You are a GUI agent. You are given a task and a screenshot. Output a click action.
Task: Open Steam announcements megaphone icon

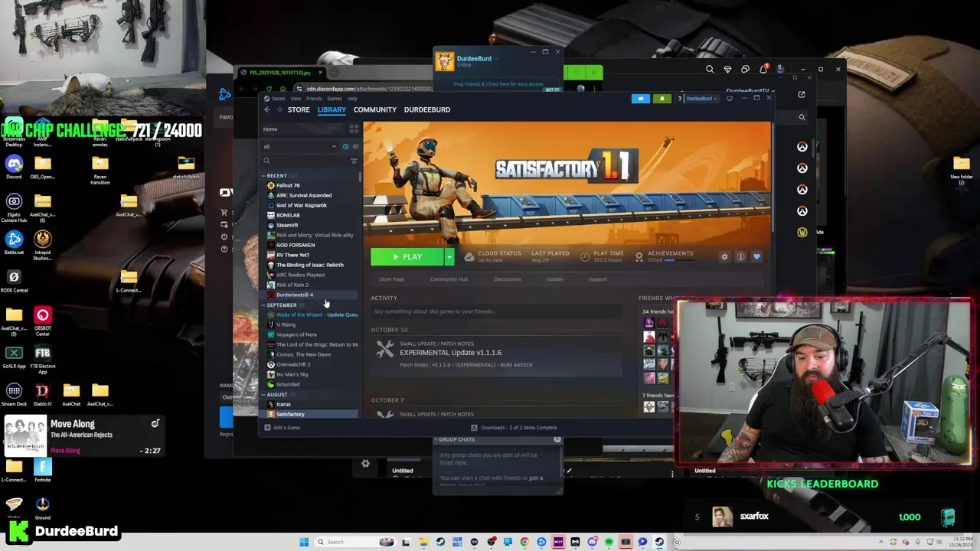[641, 99]
